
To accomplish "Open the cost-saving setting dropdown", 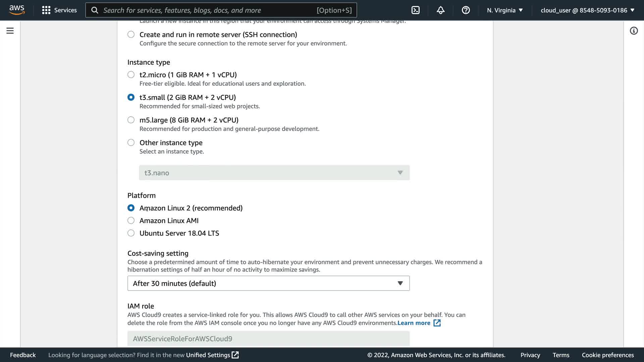I will coord(268,283).
